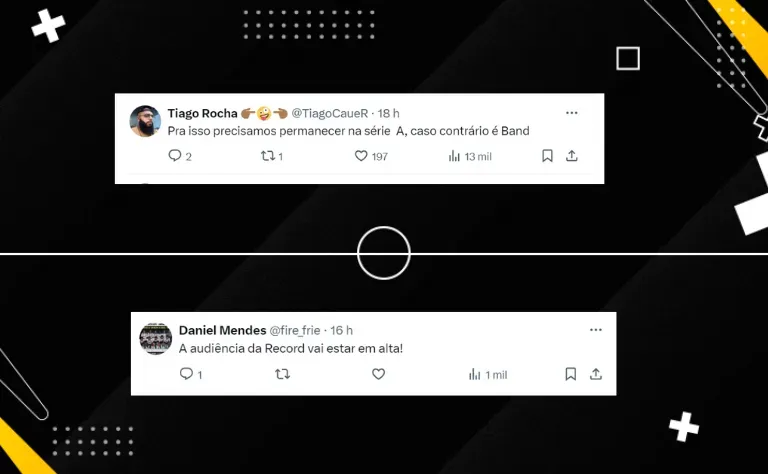Image resolution: width=768 pixels, height=474 pixels.
Task: Open the Tiago Rocha display name
Action: [202, 114]
